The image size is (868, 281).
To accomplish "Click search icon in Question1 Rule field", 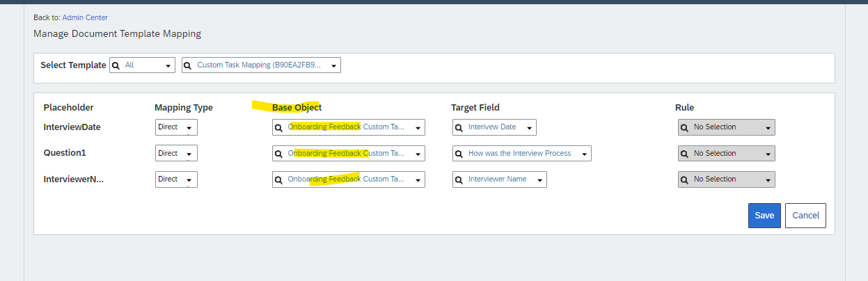I will click(x=684, y=154).
